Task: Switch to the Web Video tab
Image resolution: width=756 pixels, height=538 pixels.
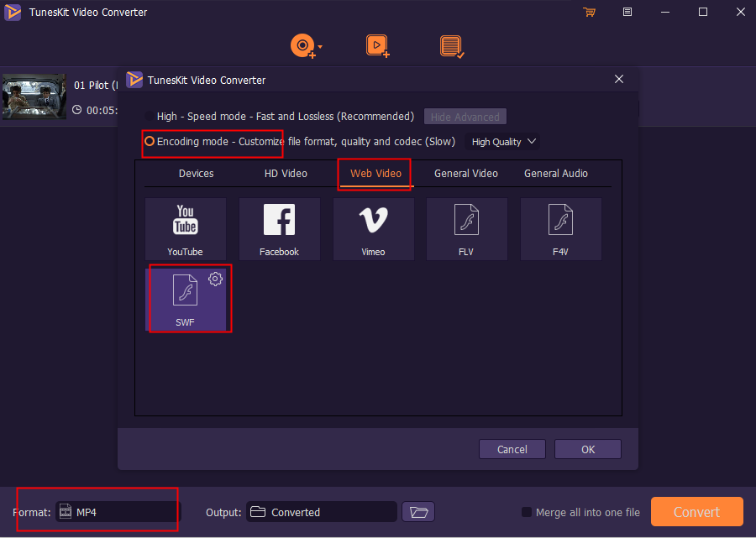Action: tap(376, 174)
